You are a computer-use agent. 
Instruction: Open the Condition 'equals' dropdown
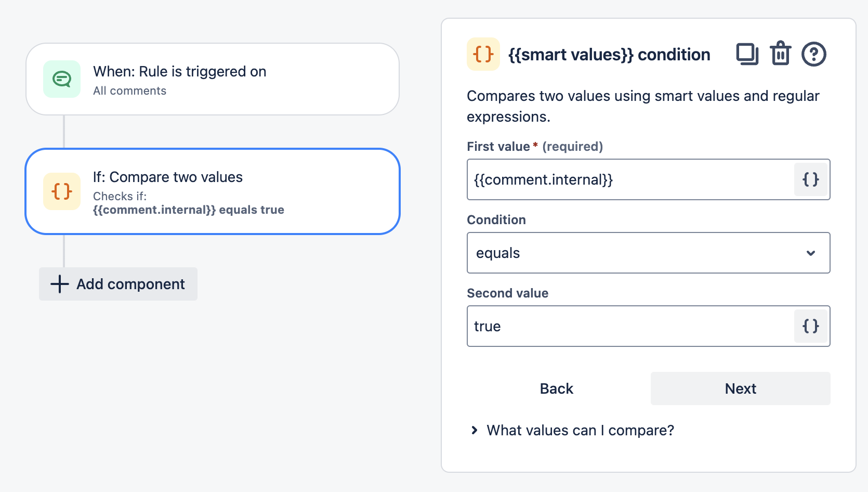639,253
